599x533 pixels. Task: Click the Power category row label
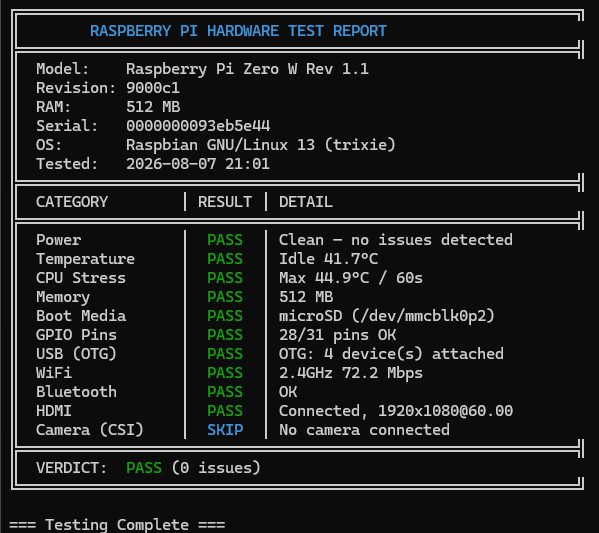[x=58, y=240]
